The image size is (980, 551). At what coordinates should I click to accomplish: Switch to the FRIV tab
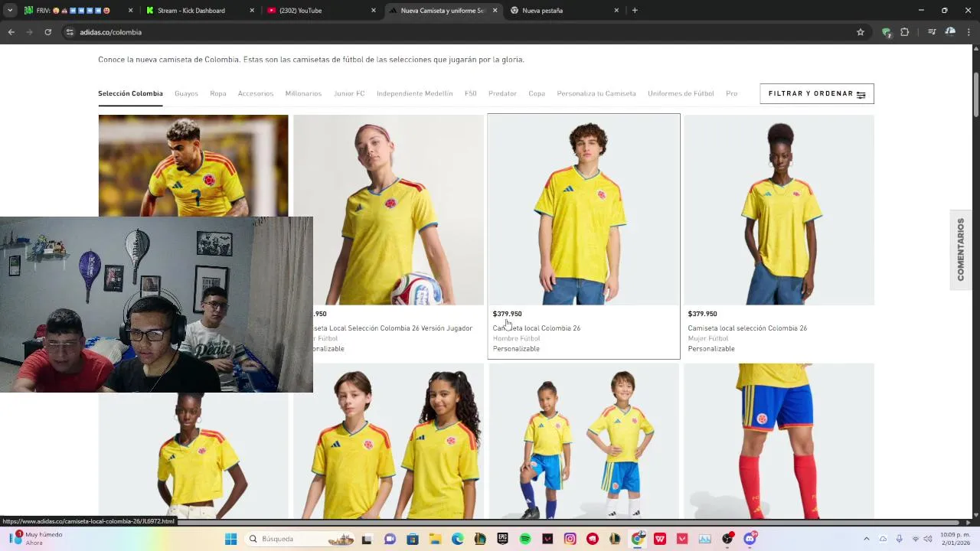(x=79, y=11)
